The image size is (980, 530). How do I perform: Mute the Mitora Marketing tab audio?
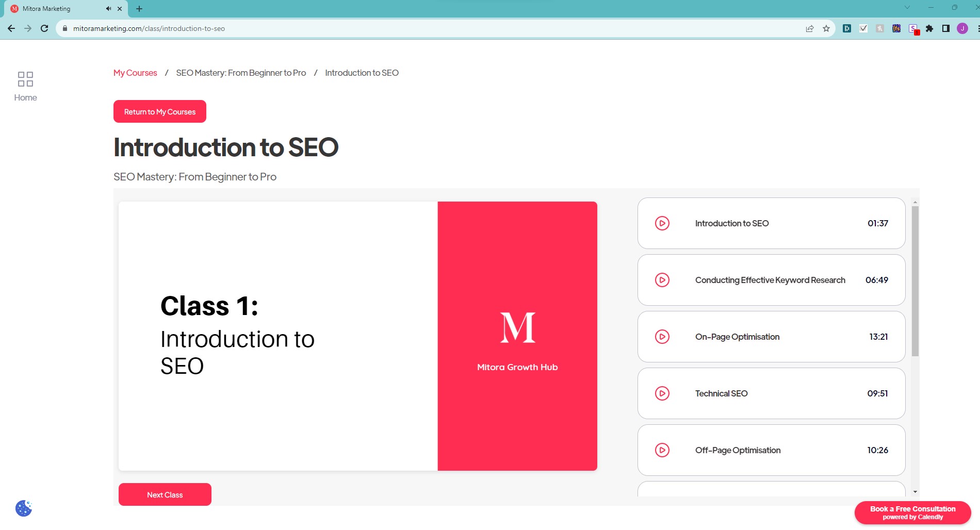pos(108,8)
